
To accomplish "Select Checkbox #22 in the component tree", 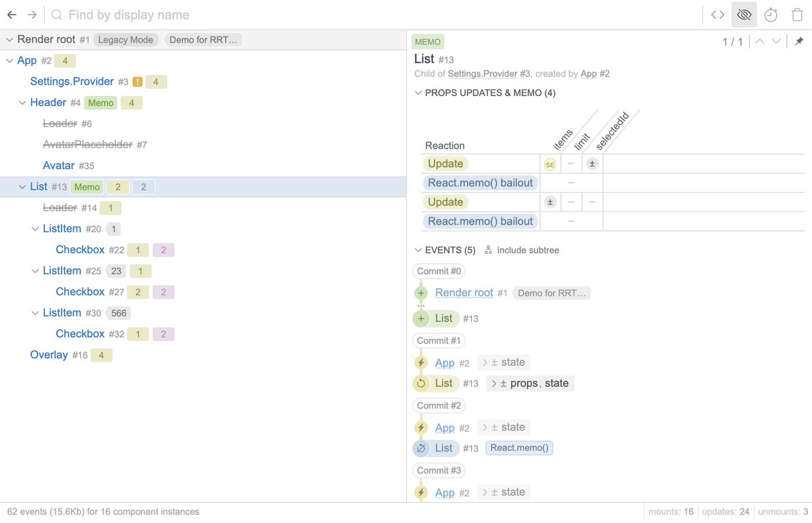I will pyautogui.click(x=80, y=250).
